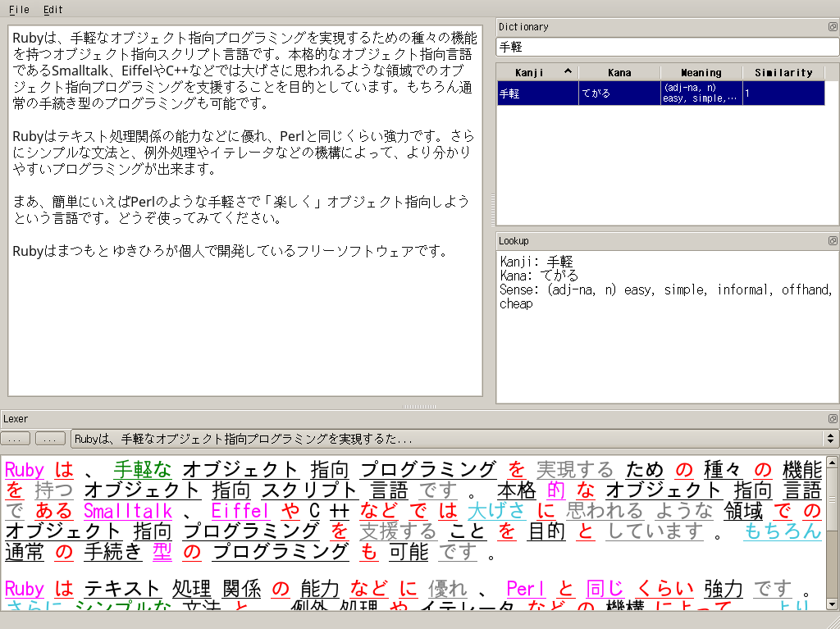This screenshot has height=629, width=840.
Task: Select the token 支援する in the Lexer
Action: [398, 531]
